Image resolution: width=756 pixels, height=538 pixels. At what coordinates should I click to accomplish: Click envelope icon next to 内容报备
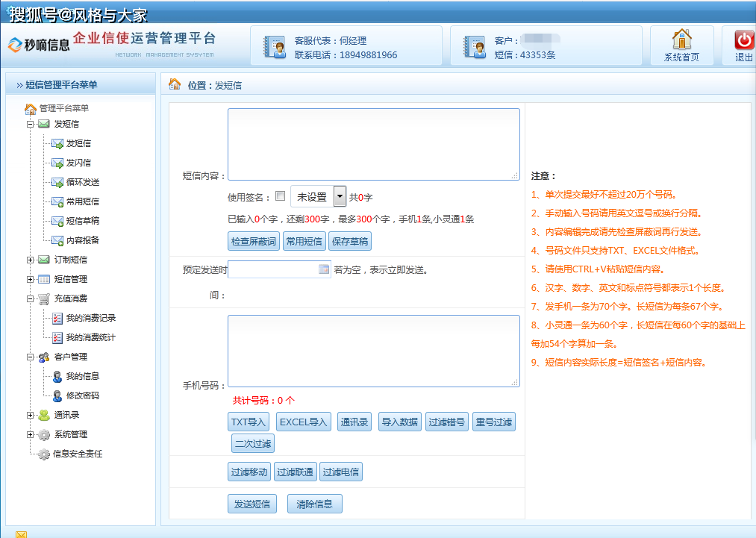pyautogui.click(x=57, y=240)
